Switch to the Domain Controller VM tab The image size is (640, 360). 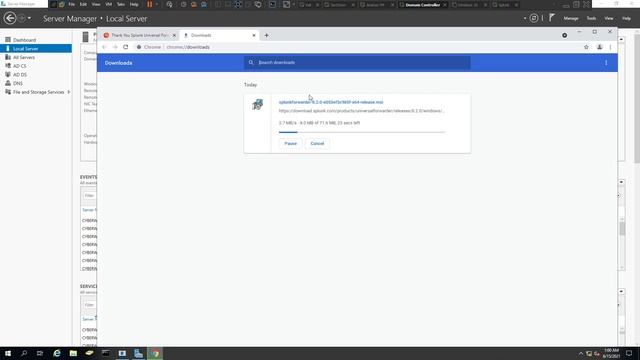(x=422, y=5)
